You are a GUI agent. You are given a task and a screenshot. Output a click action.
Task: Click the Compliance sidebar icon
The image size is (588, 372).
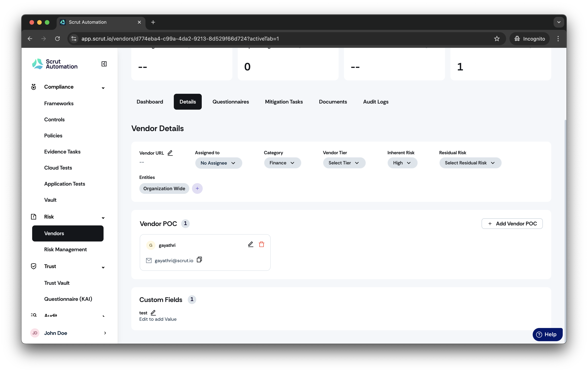pyautogui.click(x=34, y=87)
